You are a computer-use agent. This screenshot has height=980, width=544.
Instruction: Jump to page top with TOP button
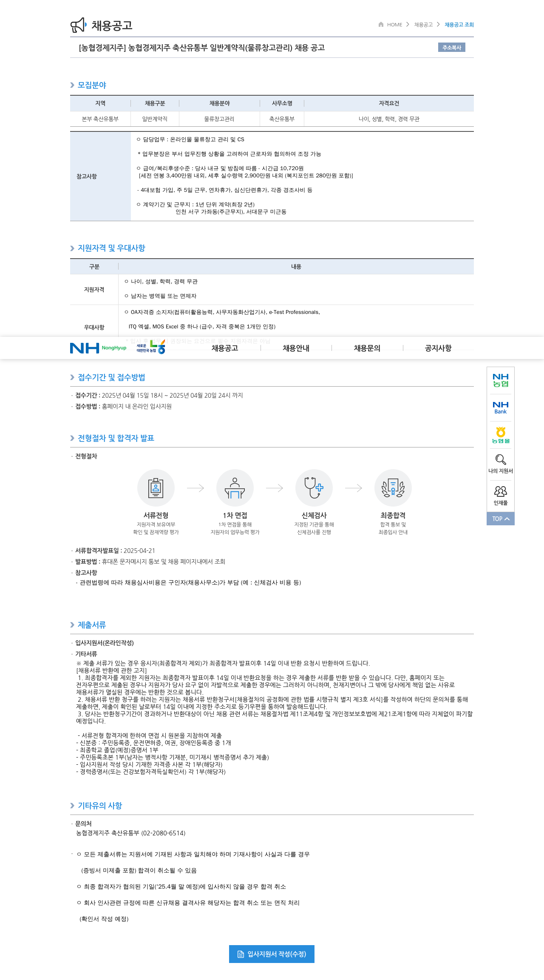click(x=501, y=519)
